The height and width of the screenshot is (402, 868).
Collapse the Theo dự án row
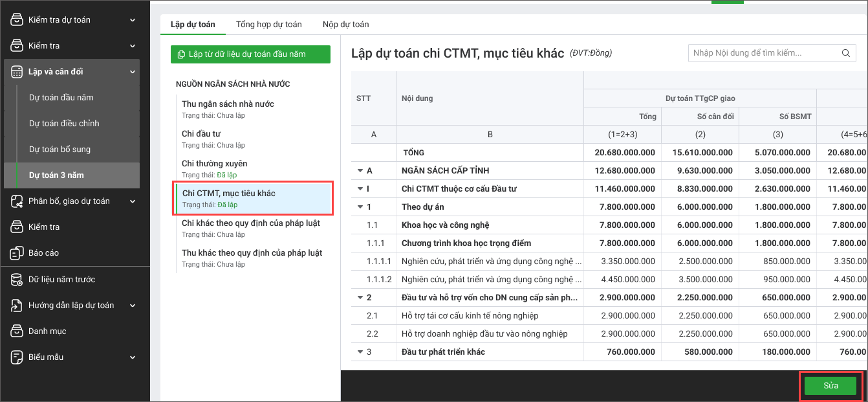(360, 207)
